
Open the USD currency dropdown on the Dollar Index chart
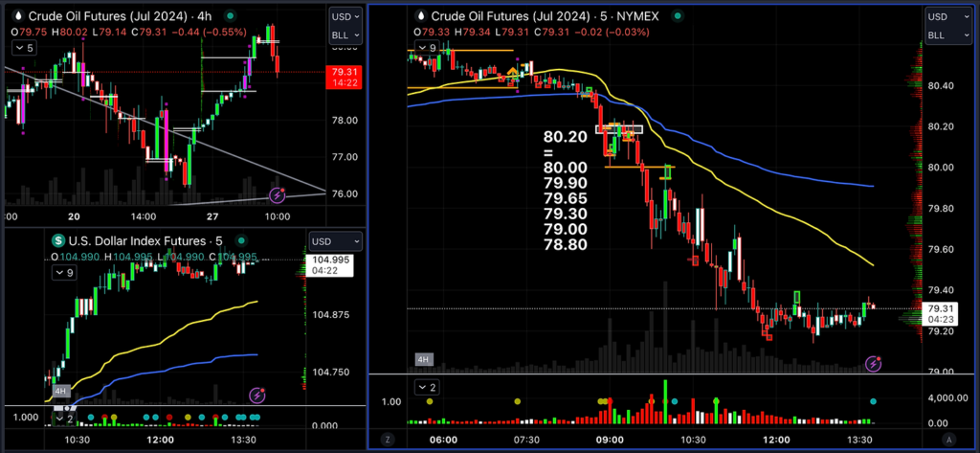click(x=336, y=241)
